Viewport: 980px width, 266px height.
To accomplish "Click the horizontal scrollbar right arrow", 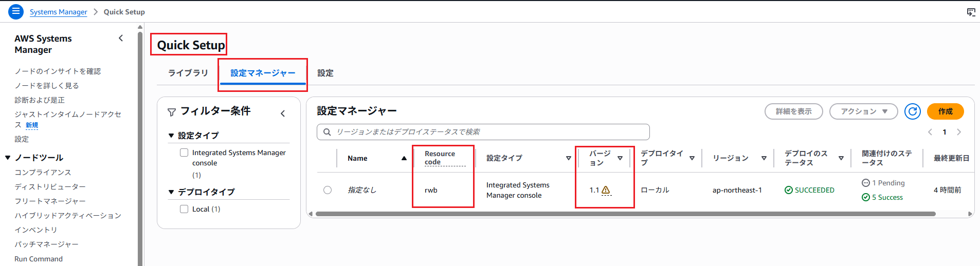I will (970, 214).
